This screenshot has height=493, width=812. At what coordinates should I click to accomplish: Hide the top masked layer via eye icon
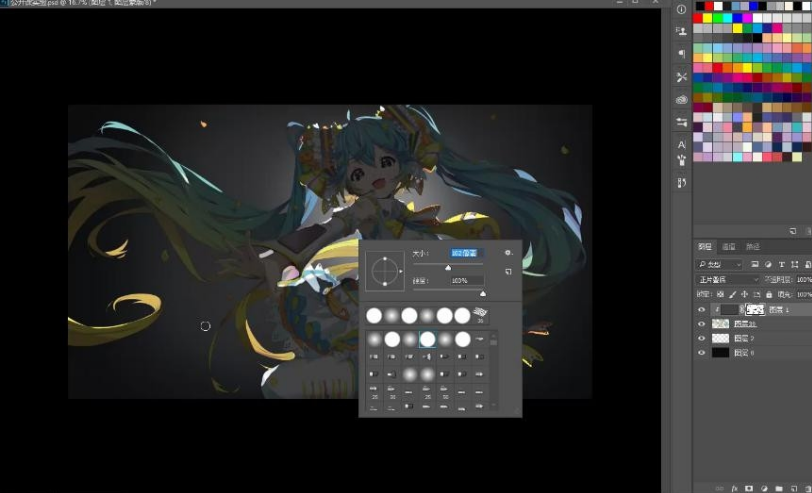(x=701, y=310)
